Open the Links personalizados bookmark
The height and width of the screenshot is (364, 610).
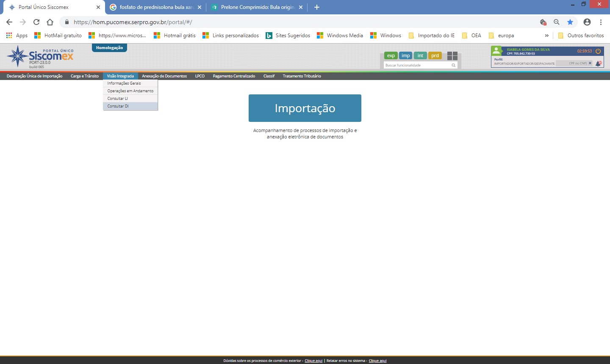click(230, 36)
